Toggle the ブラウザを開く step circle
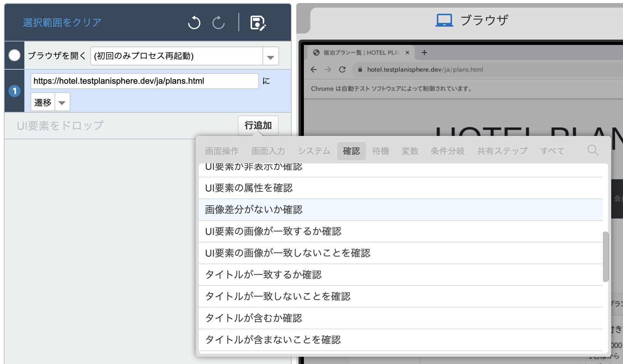 pos(14,55)
